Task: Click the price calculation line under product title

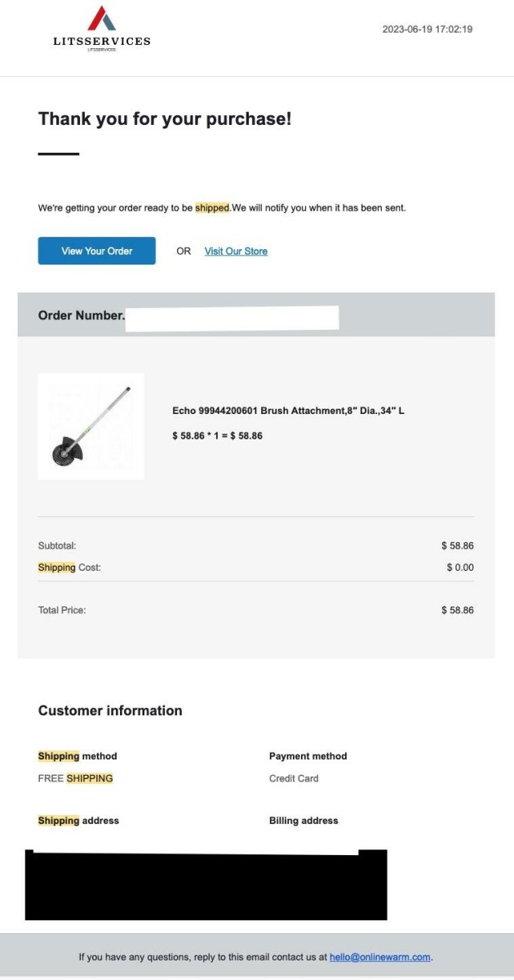Action: 217,436
